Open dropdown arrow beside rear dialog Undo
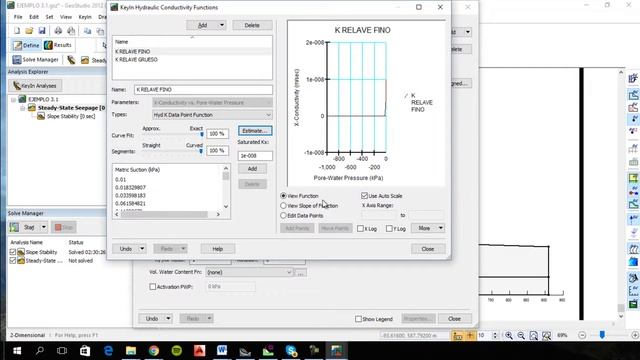Image resolution: width=640 pixels, height=360 pixels. (168, 318)
